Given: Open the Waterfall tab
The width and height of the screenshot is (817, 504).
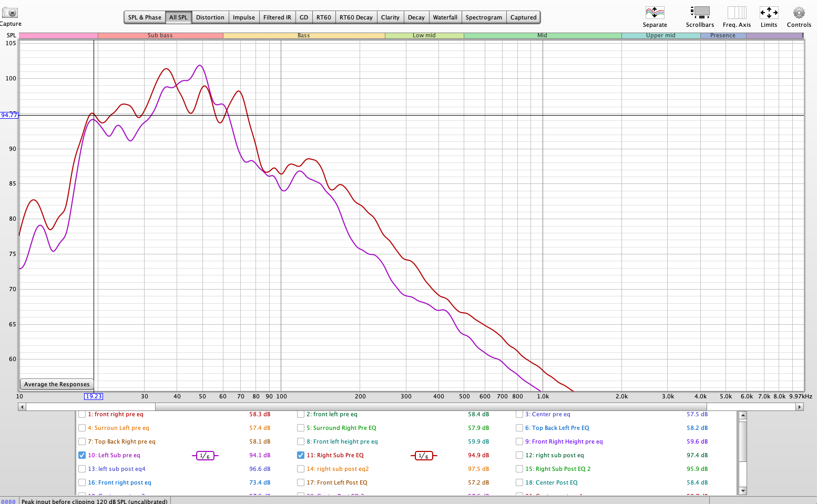Looking at the screenshot, I should click(x=445, y=17).
